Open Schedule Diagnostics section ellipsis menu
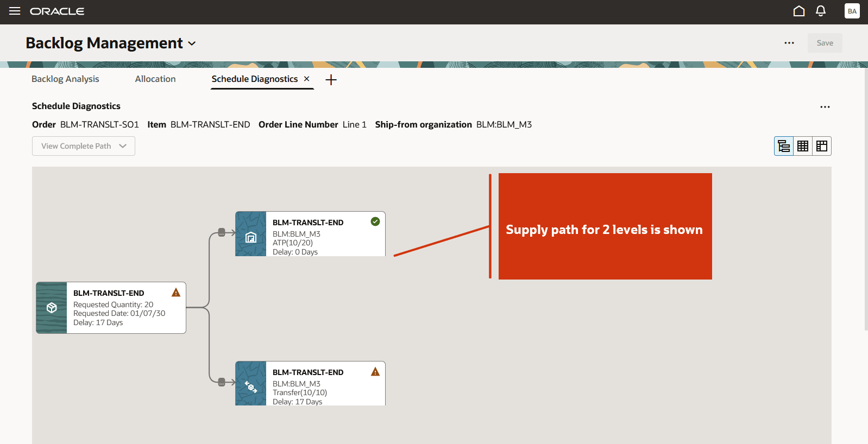The width and height of the screenshot is (868, 444). 825,107
